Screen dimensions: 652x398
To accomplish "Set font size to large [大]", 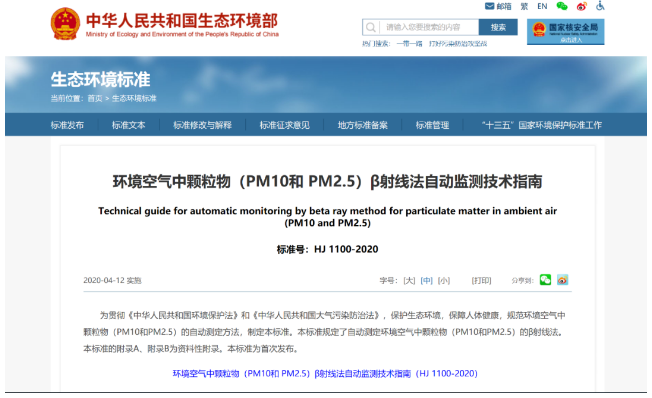I will pyautogui.click(x=409, y=281).
